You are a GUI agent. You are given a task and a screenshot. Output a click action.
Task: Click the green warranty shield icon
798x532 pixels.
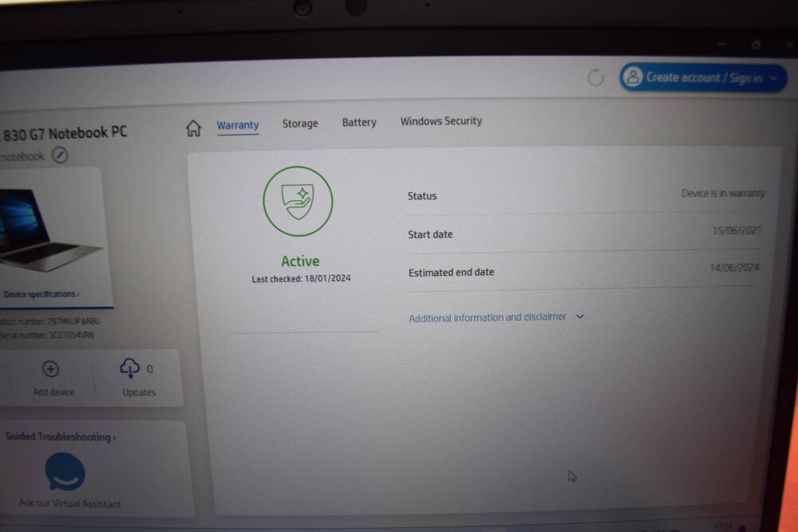298,202
